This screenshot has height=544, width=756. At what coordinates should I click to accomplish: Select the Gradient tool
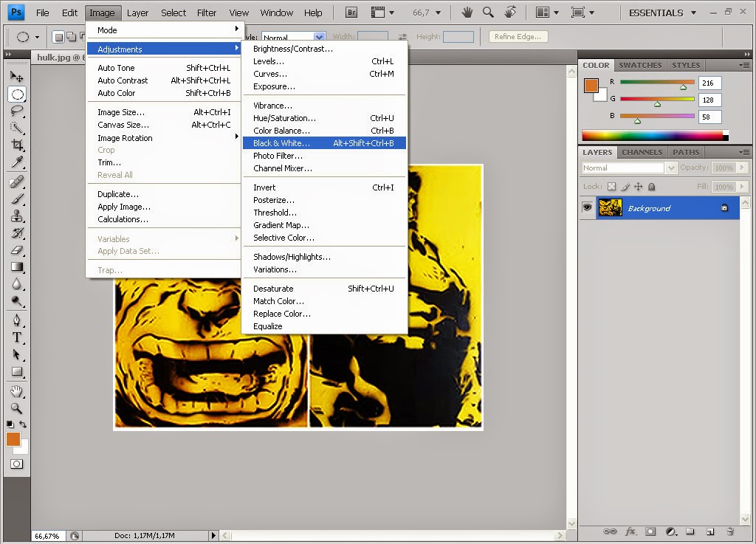point(17,266)
